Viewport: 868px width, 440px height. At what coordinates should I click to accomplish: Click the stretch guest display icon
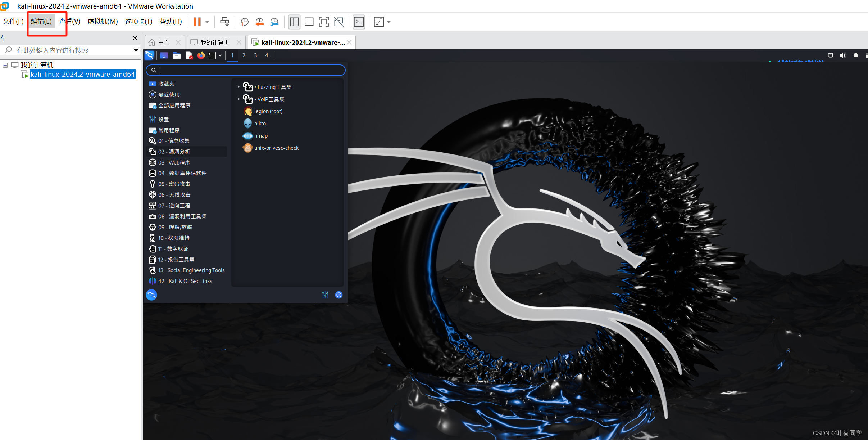coord(379,22)
